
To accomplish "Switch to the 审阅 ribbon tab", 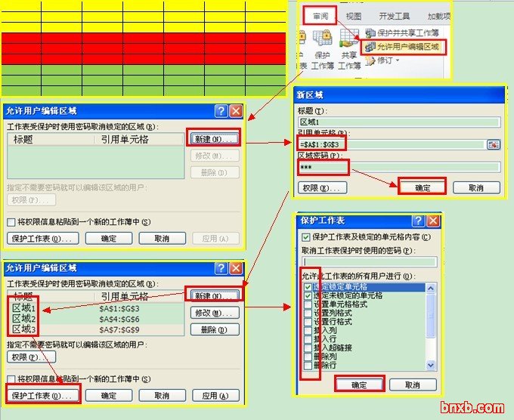I will [x=317, y=15].
